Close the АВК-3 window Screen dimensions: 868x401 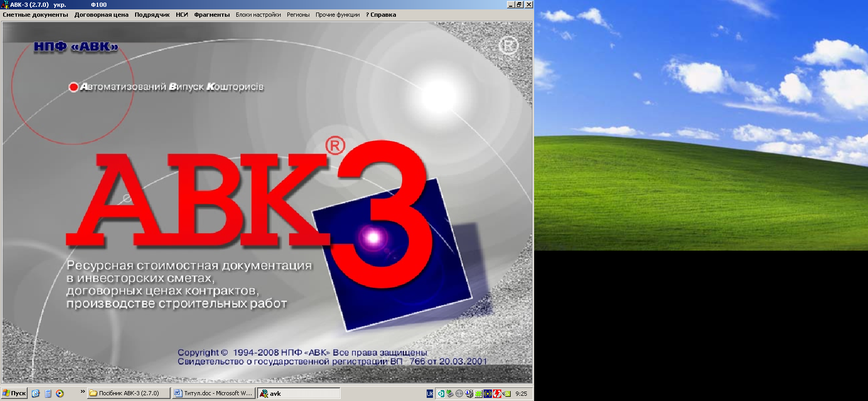coord(528,4)
